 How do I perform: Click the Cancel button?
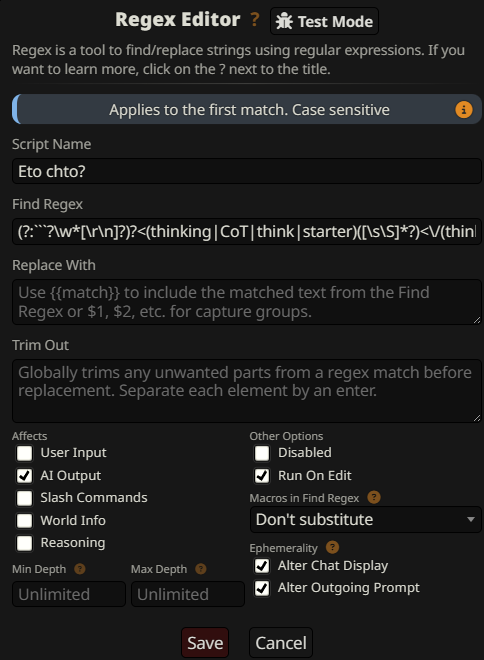pos(281,643)
